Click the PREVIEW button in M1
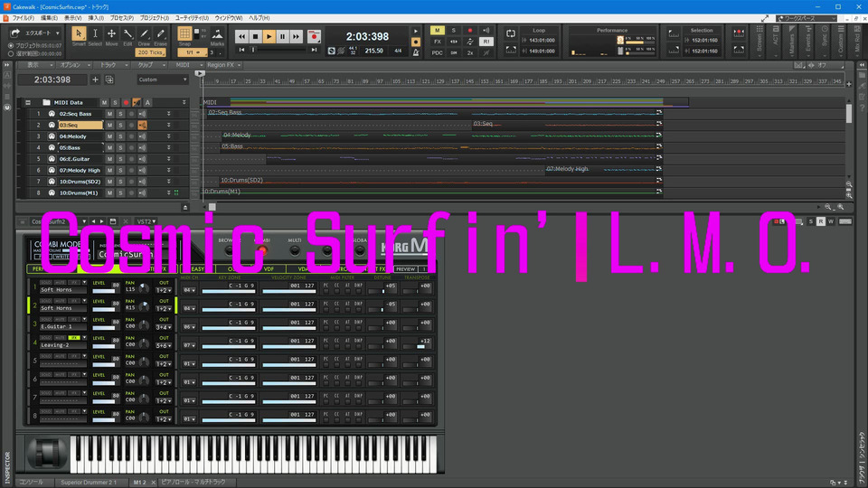This screenshot has height=488, width=868. tap(405, 269)
